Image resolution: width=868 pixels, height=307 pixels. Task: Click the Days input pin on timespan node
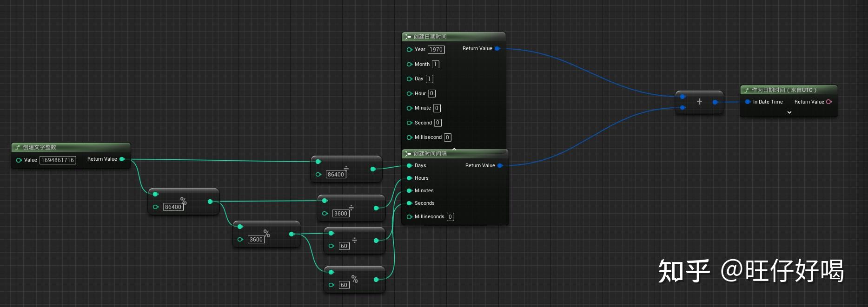[410, 166]
